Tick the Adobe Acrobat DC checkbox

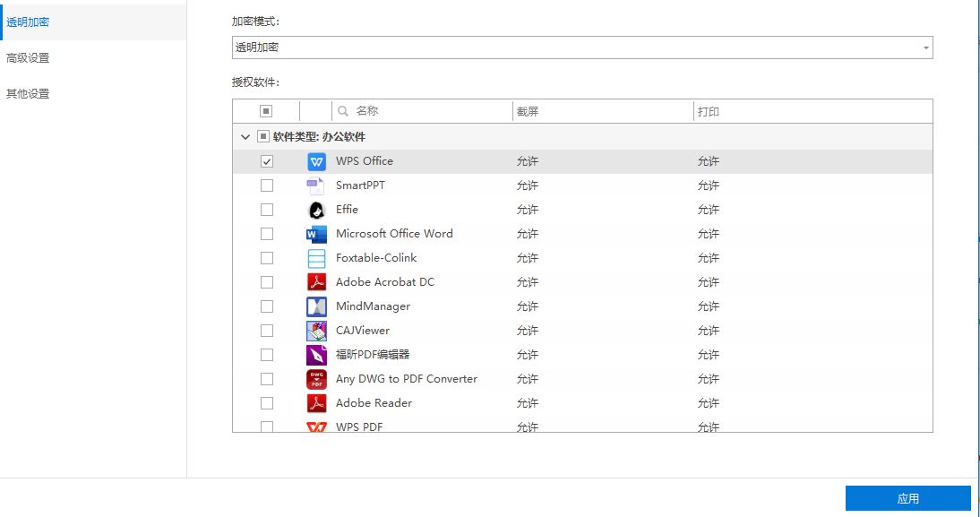pos(267,282)
